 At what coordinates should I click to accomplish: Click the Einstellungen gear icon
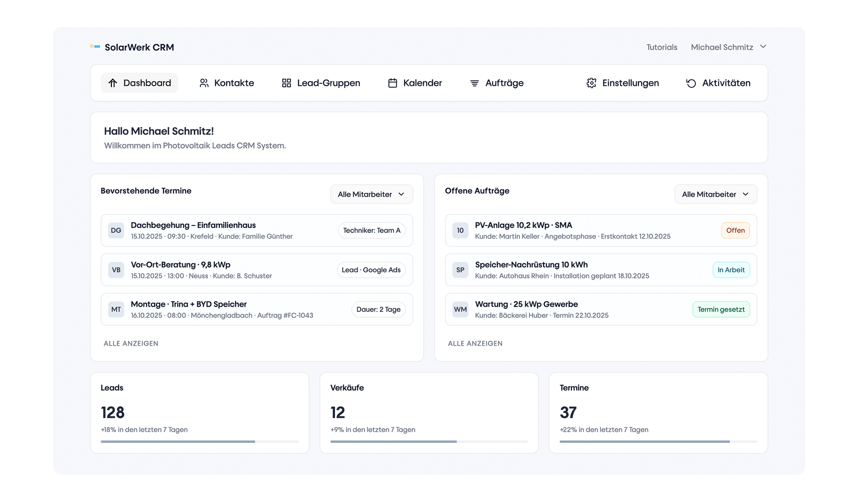click(x=591, y=83)
